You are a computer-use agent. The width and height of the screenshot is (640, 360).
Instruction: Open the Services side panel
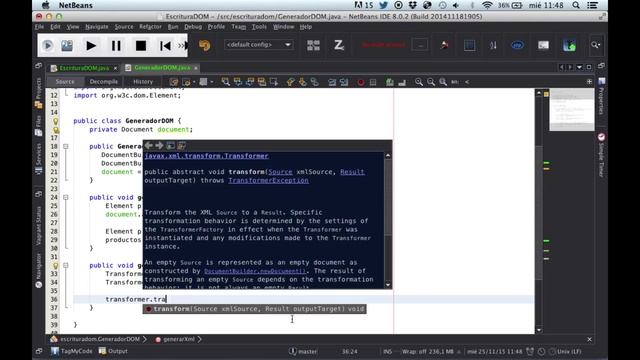pyautogui.click(x=39, y=158)
